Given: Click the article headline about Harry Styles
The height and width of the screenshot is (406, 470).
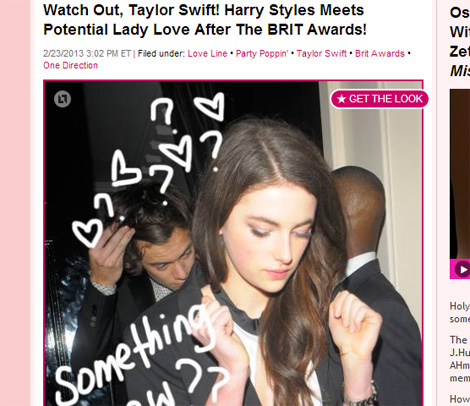Looking at the screenshot, I should [x=205, y=20].
